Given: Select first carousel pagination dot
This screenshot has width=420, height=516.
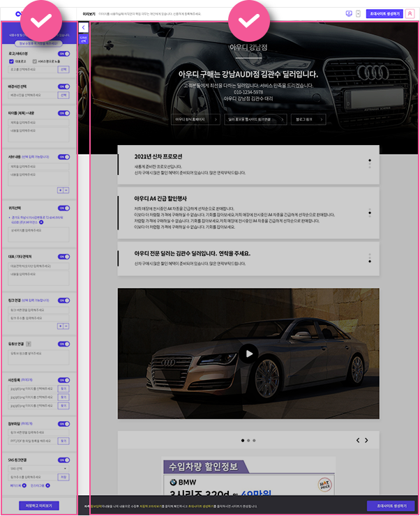Looking at the screenshot, I should 243,440.
